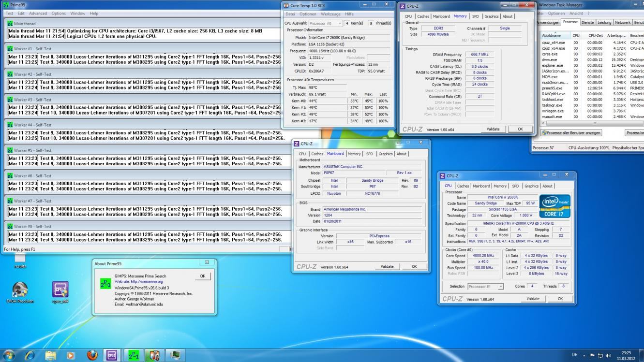Switch to Leistung tab in Task Manager
The width and height of the screenshot is (644, 362).
(x=604, y=22)
